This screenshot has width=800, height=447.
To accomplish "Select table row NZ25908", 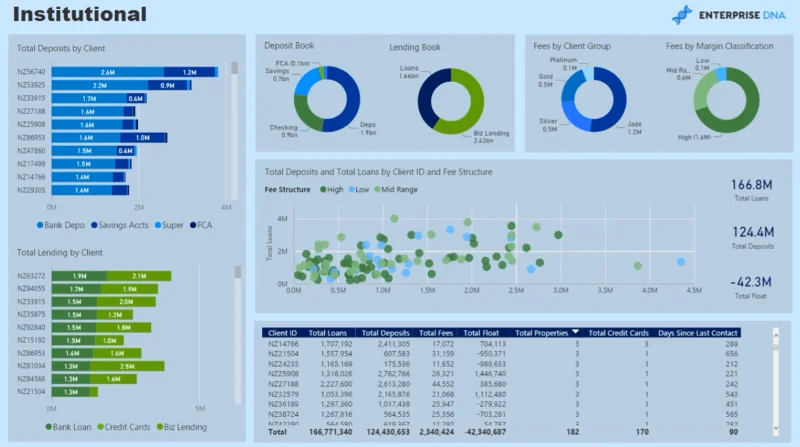I will [x=501, y=374].
